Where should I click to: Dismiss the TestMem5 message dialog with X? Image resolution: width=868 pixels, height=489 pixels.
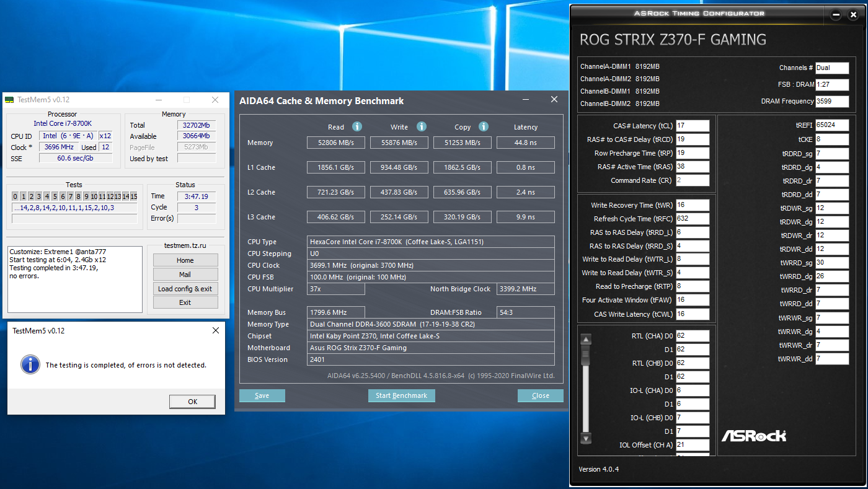216,330
